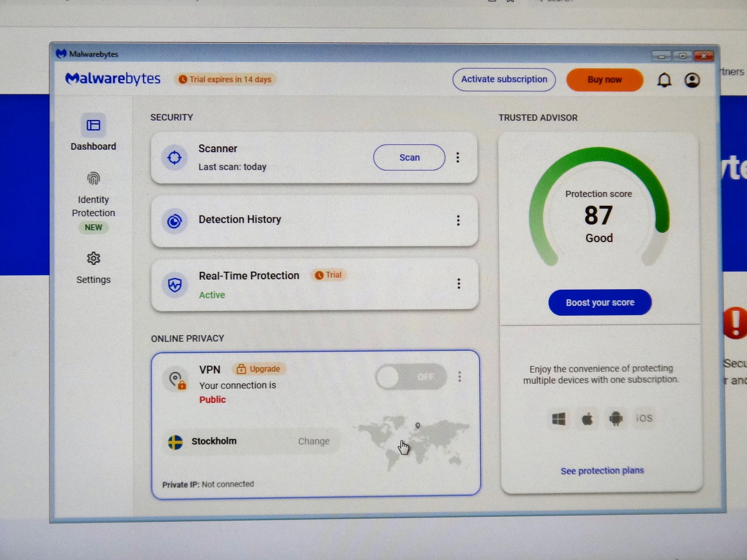Screen dimensions: 747x560
Task: Select the Identity Protection label in the sidebar
Action: (x=94, y=206)
